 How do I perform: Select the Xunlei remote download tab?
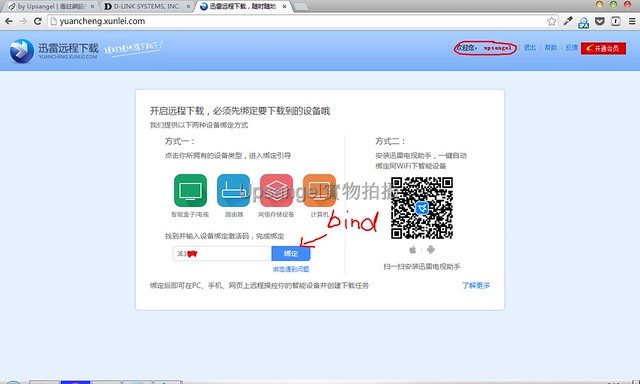[243, 7]
